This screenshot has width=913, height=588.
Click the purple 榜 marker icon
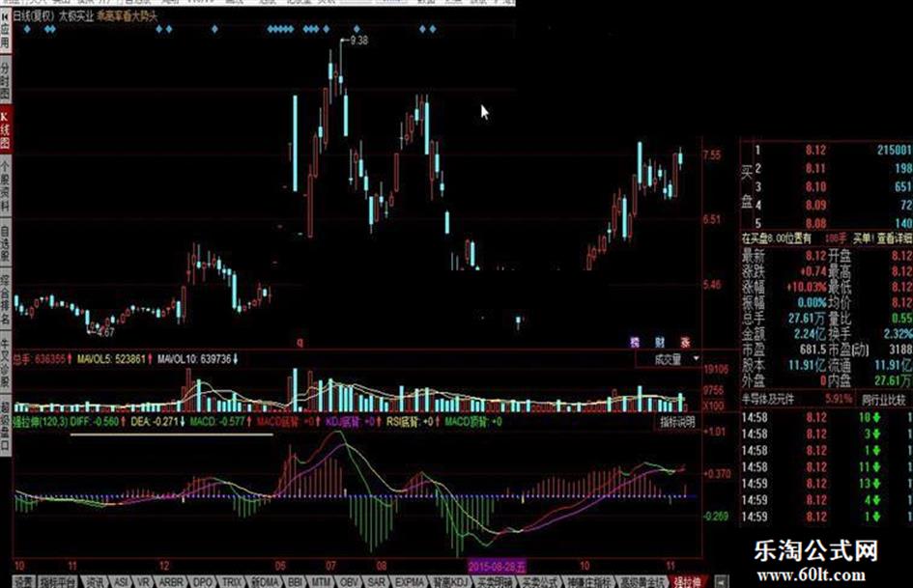(635, 343)
